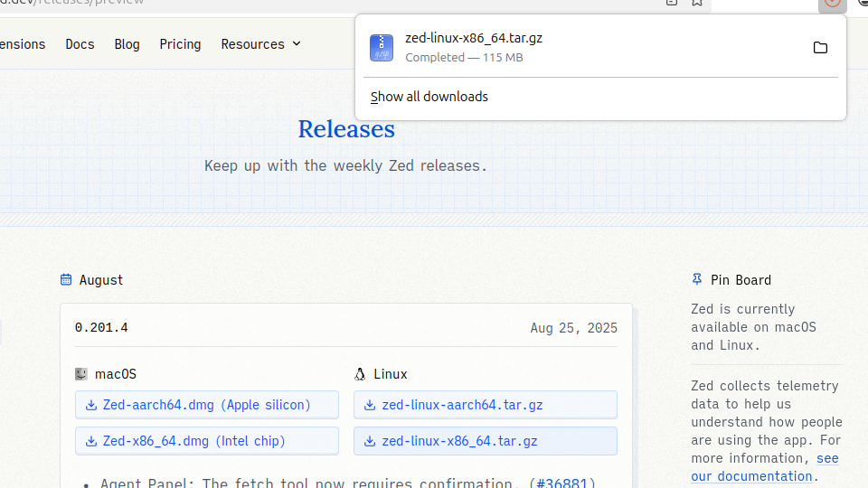Click version number 0.201.4
Image resolution: width=868 pixels, height=488 pixels.
(101, 327)
